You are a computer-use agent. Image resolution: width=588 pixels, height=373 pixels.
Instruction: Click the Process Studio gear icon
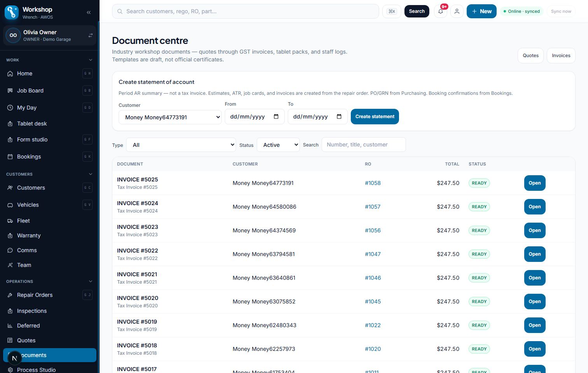[x=10, y=370]
